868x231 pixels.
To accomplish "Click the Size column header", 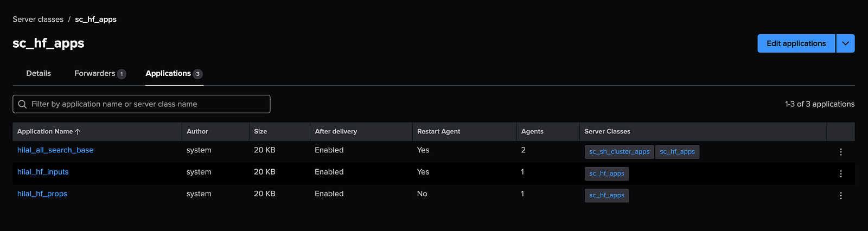I will click(x=260, y=132).
